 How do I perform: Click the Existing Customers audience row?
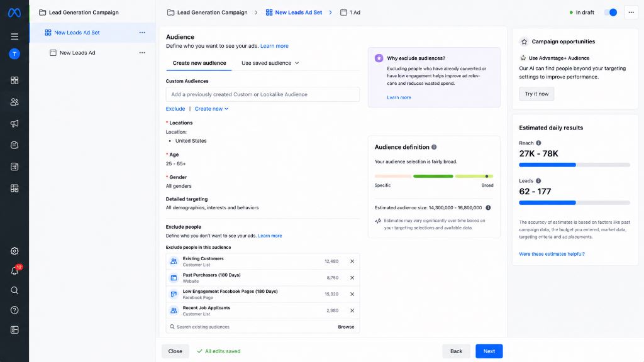coord(263,261)
